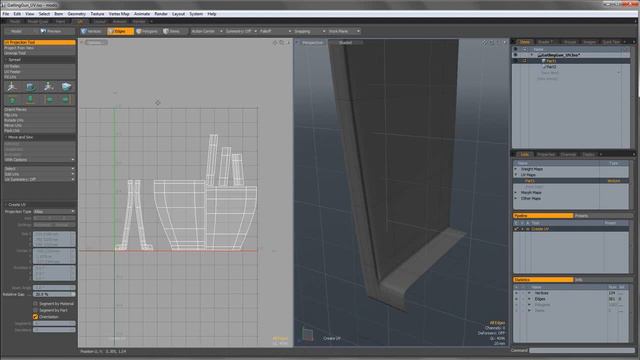Switch to Polygons selection mode

coord(147,31)
